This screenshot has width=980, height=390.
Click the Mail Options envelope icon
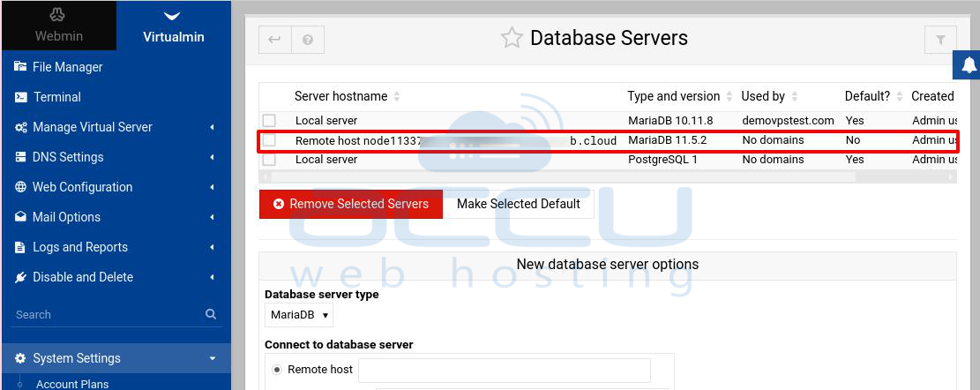coord(20,217)
